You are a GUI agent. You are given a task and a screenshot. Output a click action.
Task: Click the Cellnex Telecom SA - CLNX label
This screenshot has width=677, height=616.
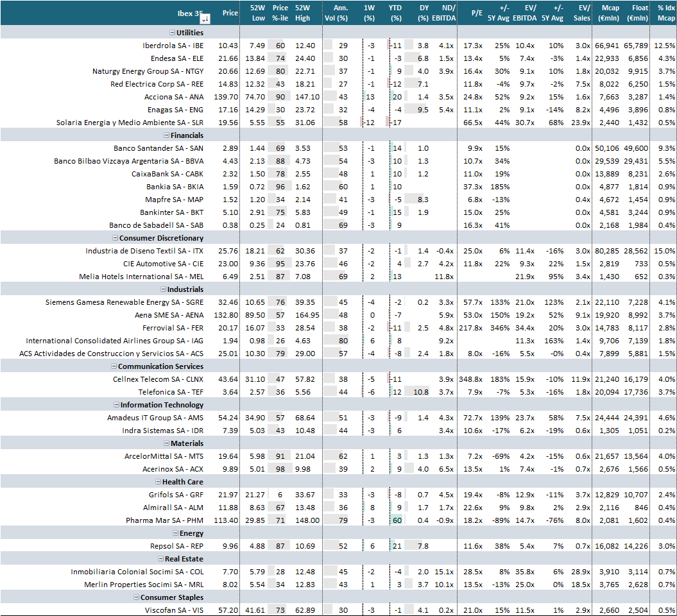click(158, 379)
